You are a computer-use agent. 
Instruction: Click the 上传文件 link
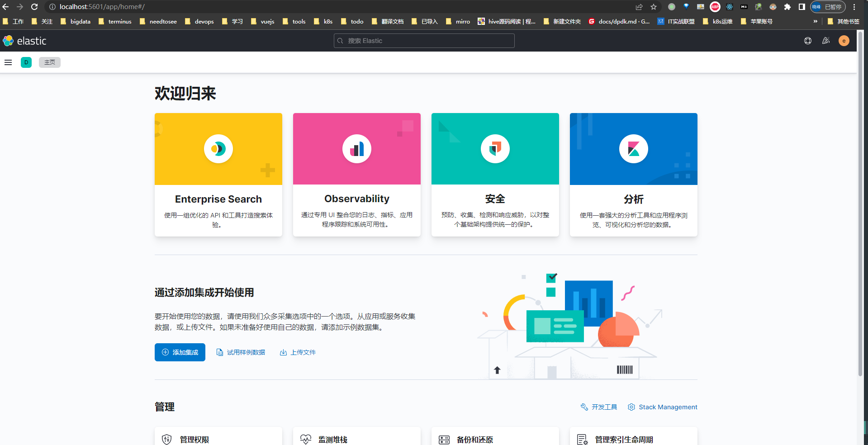tap(298, 352)
